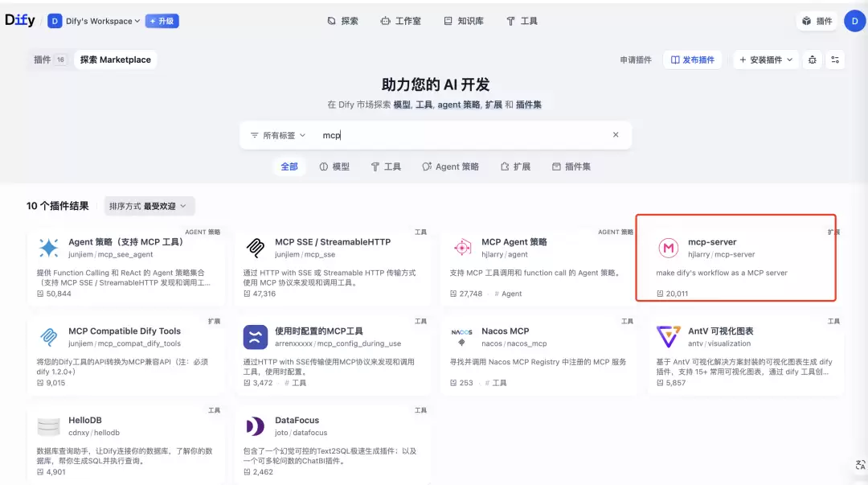Open 使用时配置的MCP工具 plugin title
Screen dimensions: 868x485
pos(319,331)
